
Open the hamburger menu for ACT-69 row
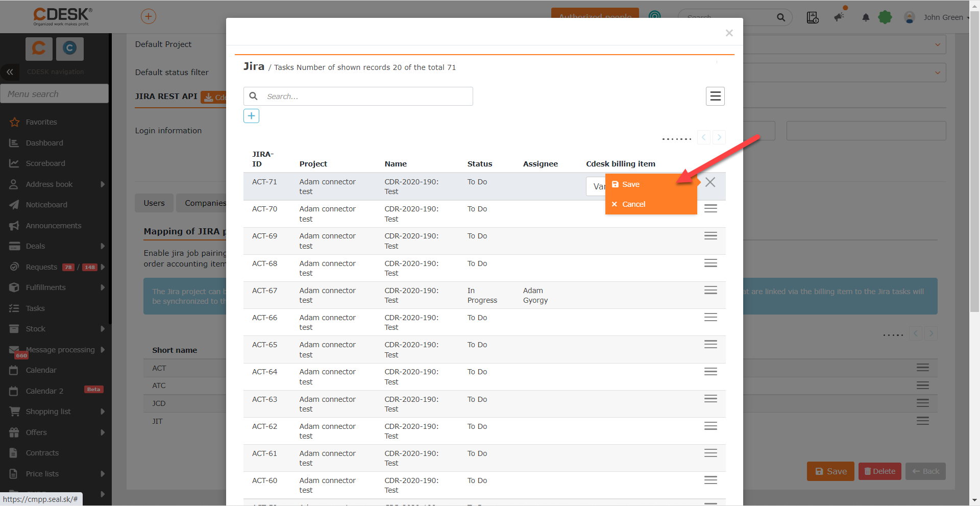click(710, 236)
